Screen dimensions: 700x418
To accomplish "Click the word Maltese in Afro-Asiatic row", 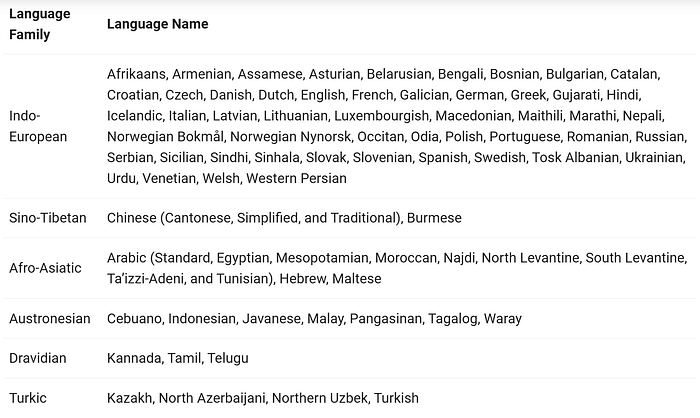I will click(357, 279).
